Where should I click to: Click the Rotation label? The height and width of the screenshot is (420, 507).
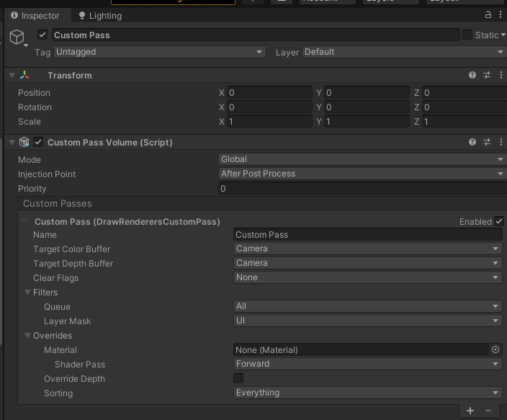click(x=35, y=107)
